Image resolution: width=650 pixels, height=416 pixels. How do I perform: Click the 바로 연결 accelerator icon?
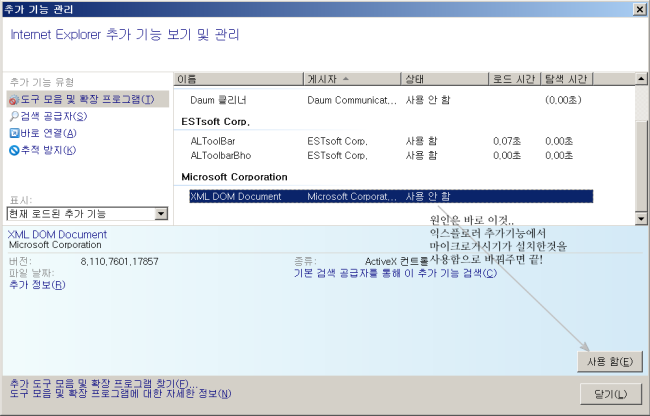(x=14, y=133)
